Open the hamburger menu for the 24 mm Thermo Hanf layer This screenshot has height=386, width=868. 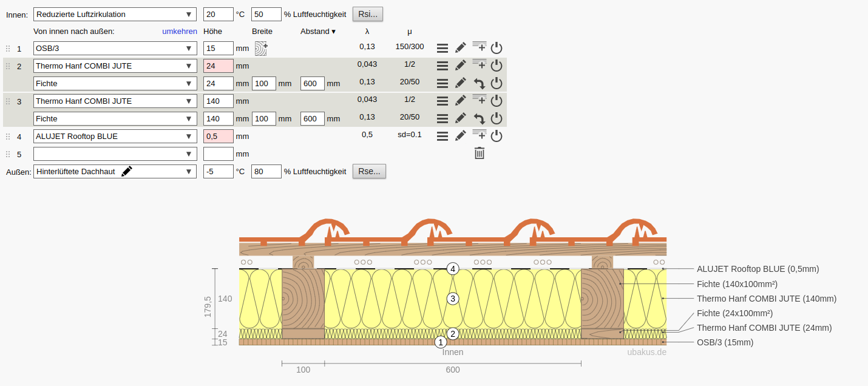pos(442,66)
